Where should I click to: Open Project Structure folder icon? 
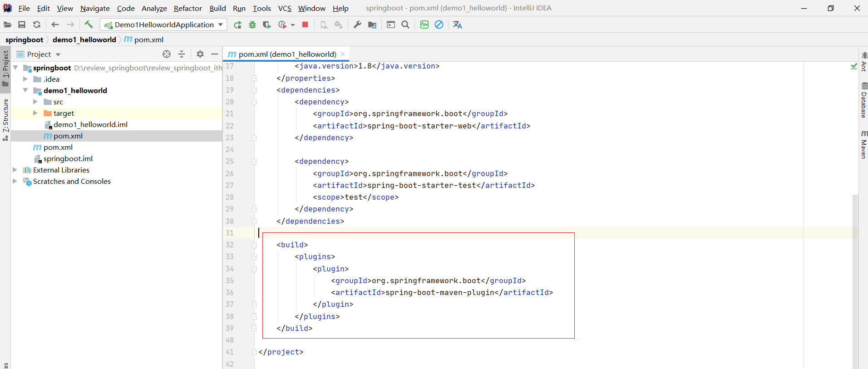point(372,25)
